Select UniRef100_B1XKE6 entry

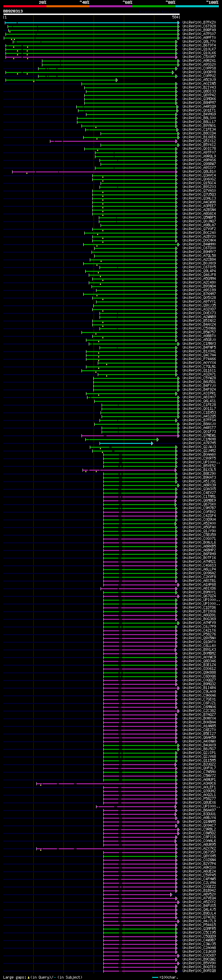tap(199, 137)
